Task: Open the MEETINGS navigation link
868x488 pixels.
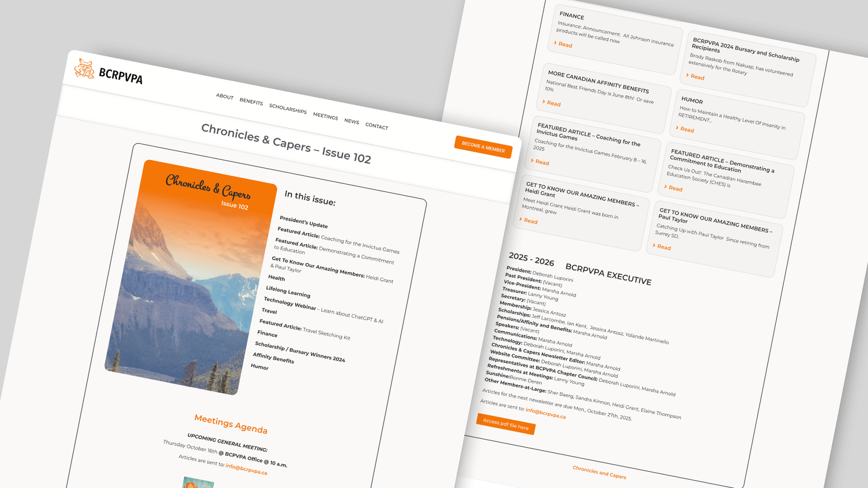Action: coord(325,117)
